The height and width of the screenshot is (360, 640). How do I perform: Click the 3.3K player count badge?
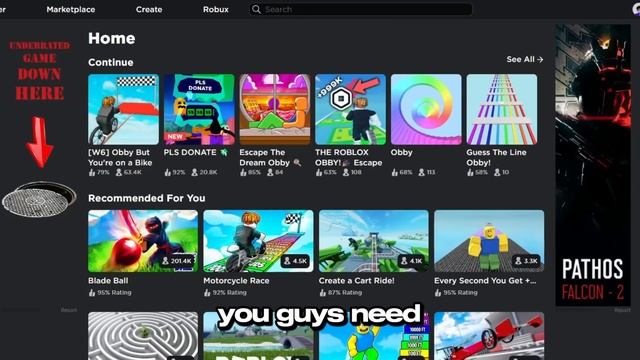pyautogui.click(x=527, y=261)
